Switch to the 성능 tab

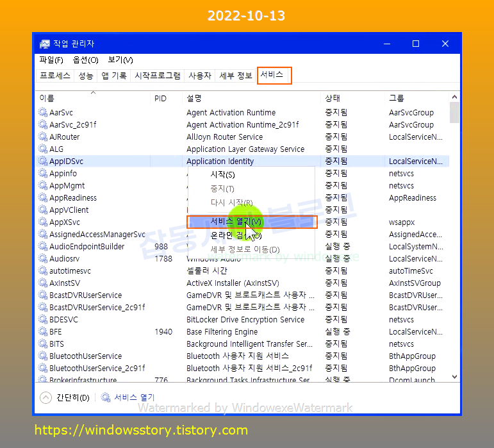pyautogui.click(x=86, y=76)
